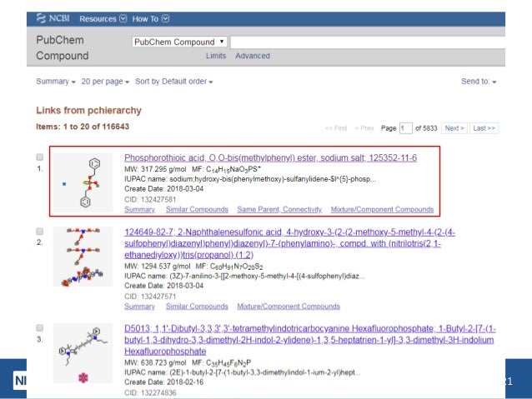Select the MW: 638.723 g/mol text
This screenshot has width=532, height=399.
155,362
